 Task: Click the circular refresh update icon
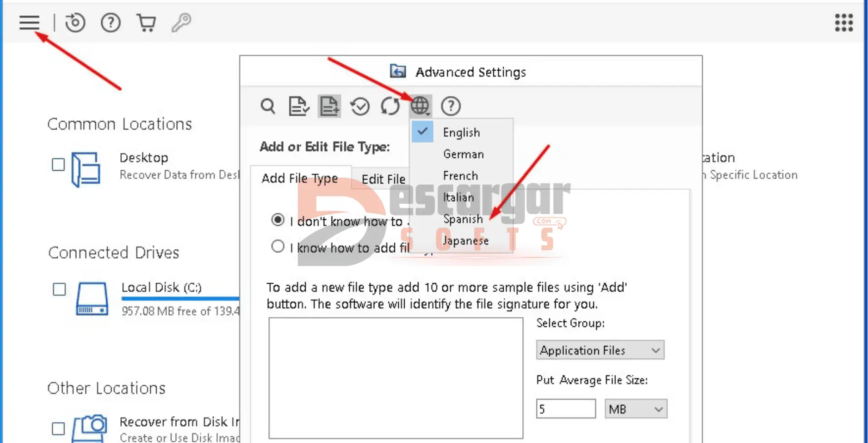click(x=390, y=106)
